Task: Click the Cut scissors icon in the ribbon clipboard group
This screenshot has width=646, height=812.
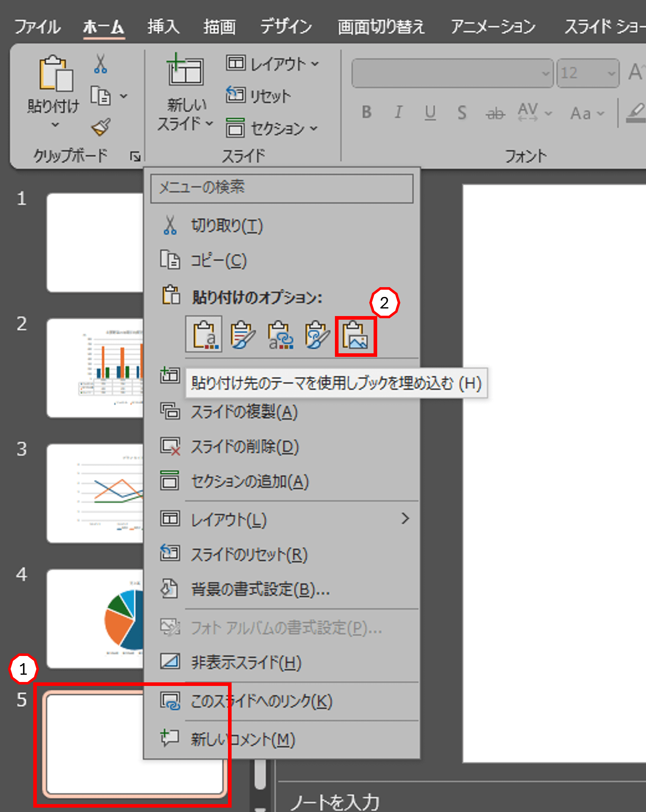Action: [x=100, y=64]
